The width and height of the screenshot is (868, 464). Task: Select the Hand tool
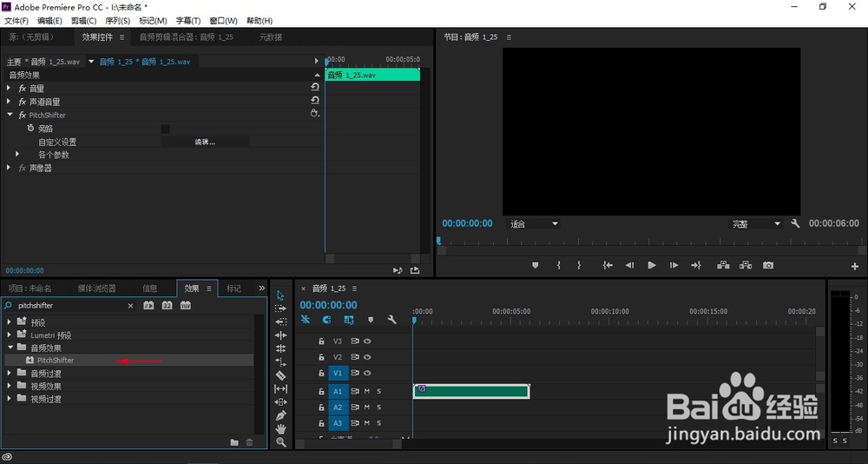(x=280, y=428)
